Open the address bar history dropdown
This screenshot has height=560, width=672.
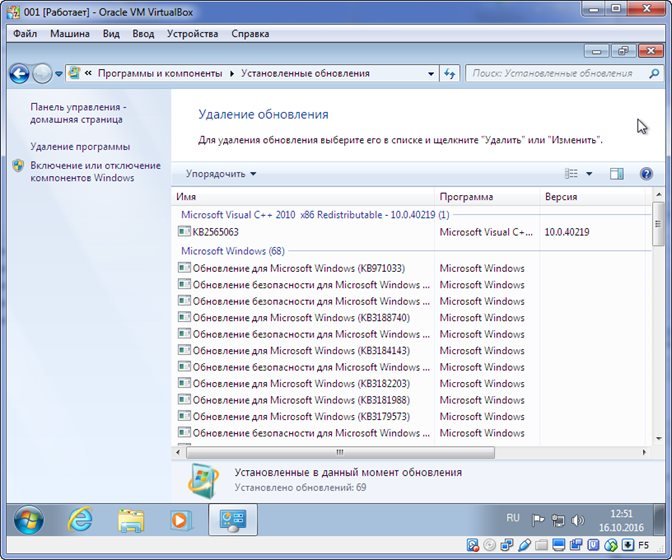pyautogui.click(x=431, y=74)
